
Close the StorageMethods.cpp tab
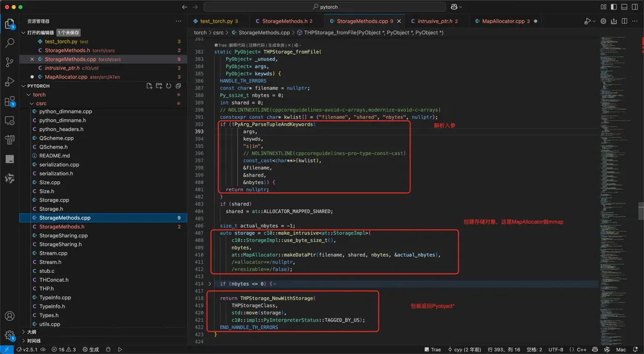tap(399, 21)
